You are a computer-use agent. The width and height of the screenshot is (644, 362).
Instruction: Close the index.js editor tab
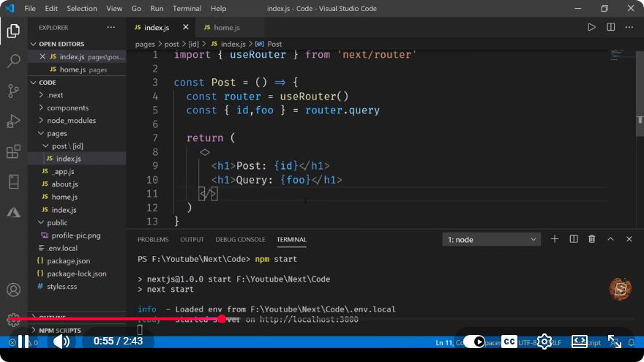[186, 27]
